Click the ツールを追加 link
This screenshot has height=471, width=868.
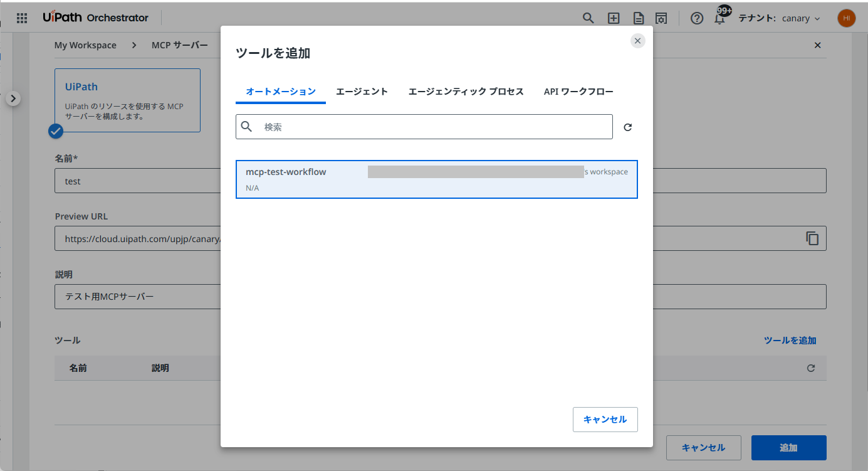click(790, 341)
